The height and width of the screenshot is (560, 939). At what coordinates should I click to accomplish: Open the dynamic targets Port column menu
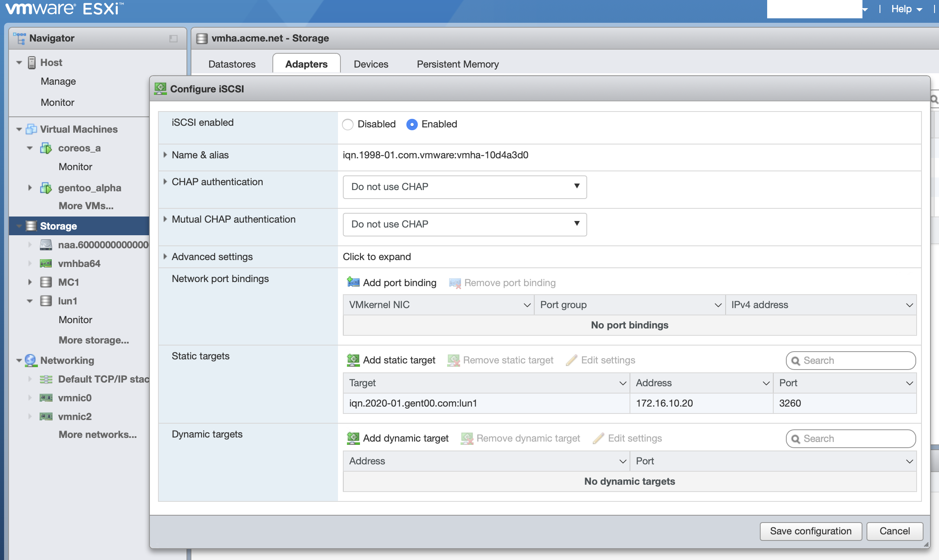[909, 462]
